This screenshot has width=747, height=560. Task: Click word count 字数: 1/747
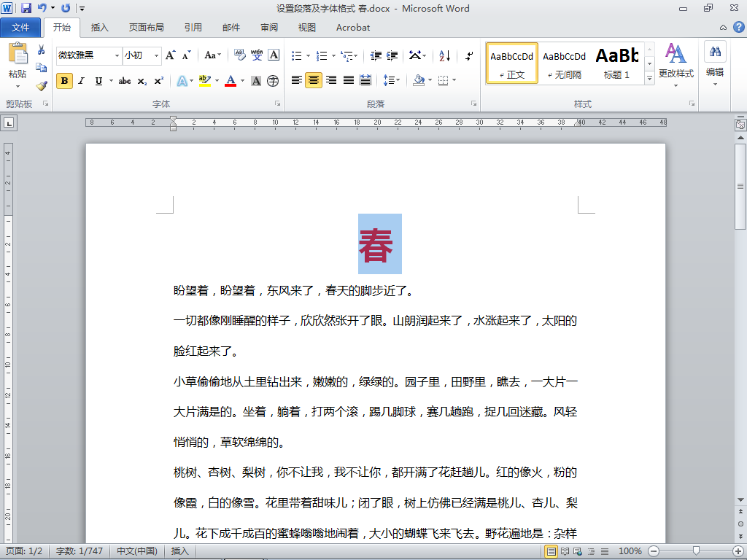click(x=80, y=551)
